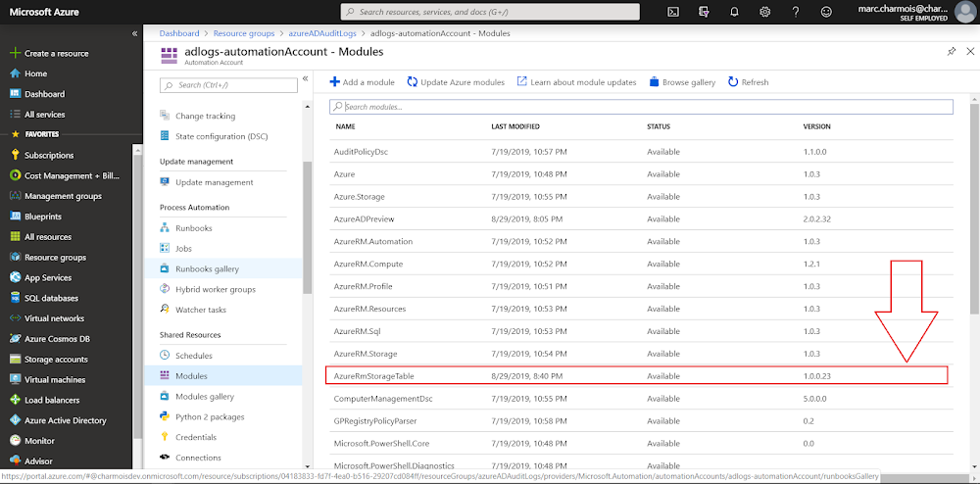Open portal settings gear icon
The width and height of the screenshot is (980, 484).
[764, 12]
